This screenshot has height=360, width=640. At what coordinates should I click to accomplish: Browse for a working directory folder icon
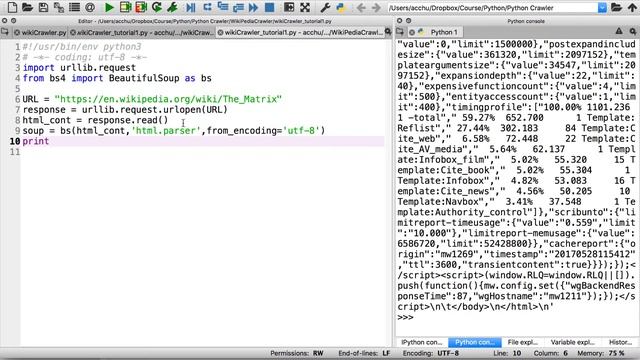click(616, 7)
